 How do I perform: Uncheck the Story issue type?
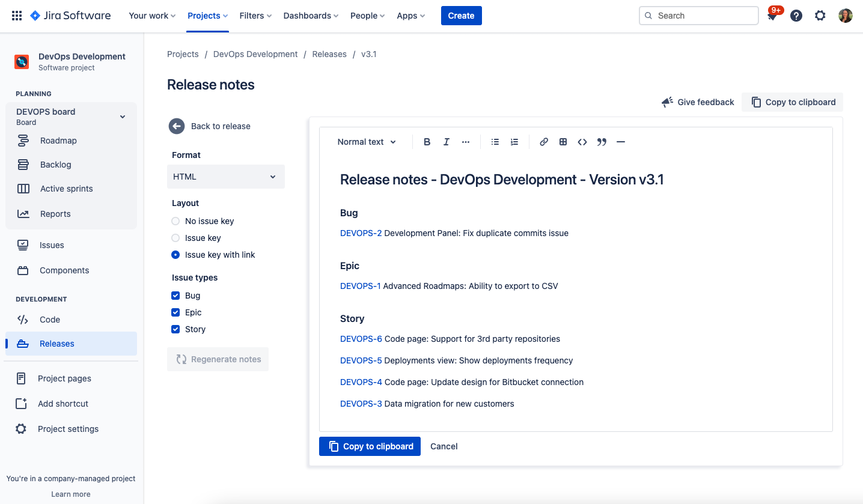[x=175, y=329]
